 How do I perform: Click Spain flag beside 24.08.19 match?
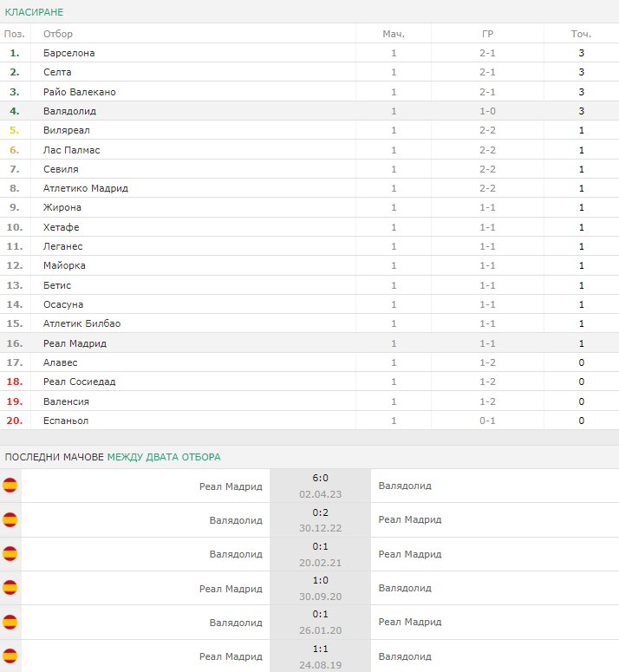(x=10, y=656)
